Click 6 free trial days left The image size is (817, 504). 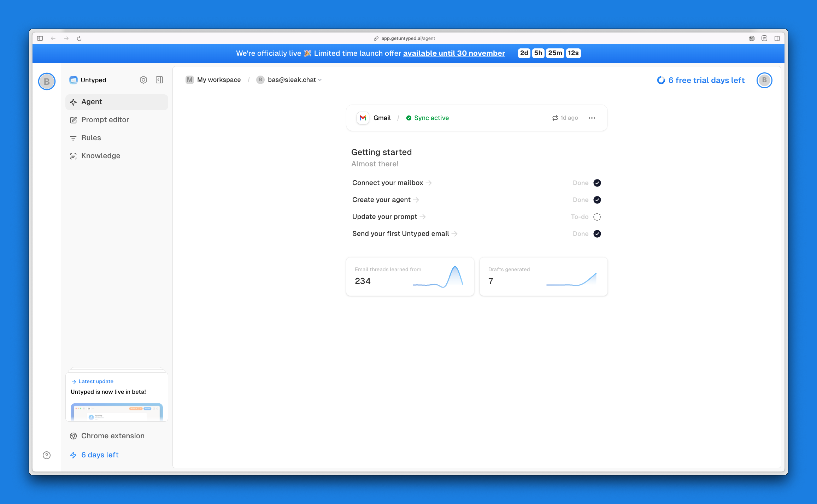point(706,80)
